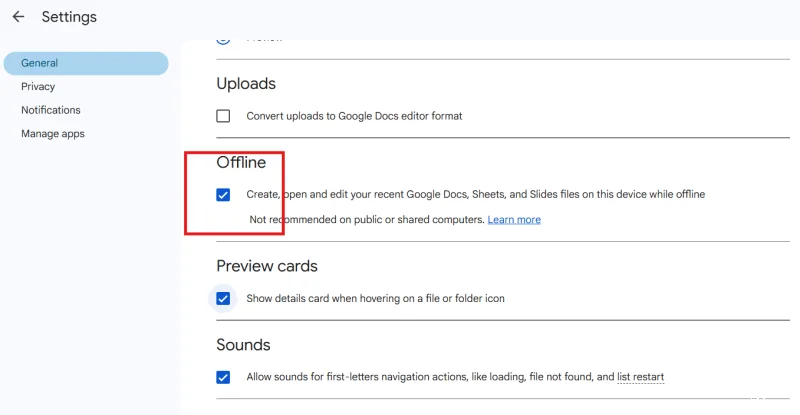The image size is (800, 415).
Task: Click the 'Not recommended on public' note text
Action: pyautogui.click(x=366, y=220)
